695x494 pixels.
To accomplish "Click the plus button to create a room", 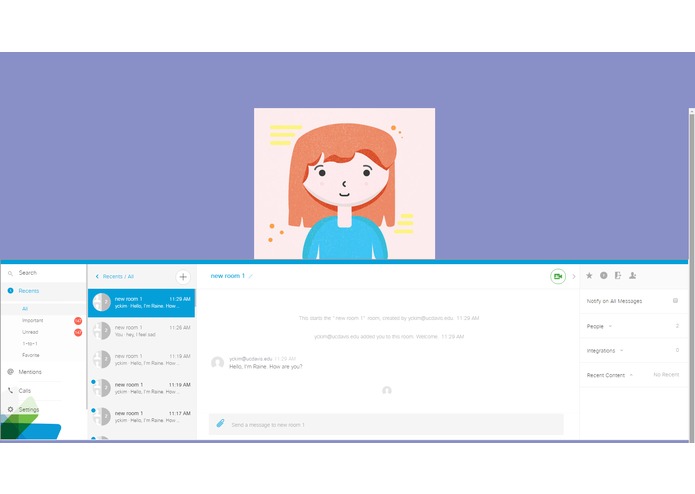I will pos(183,277).
